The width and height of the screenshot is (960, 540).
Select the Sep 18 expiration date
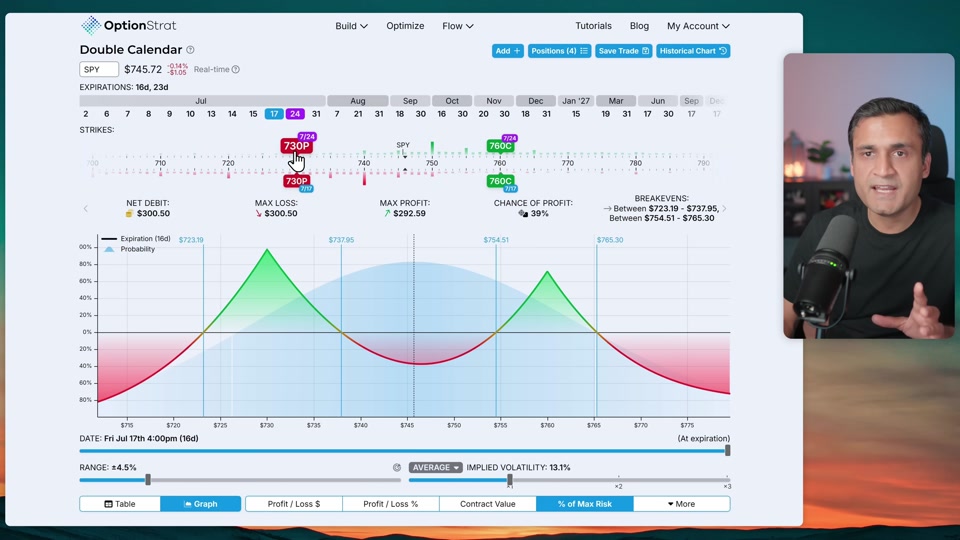[400, 114]
